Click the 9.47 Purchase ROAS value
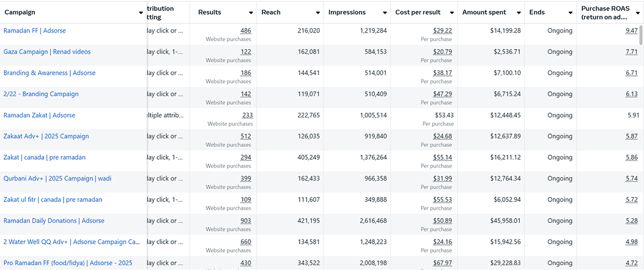Image resolution: width=644 pixels, height=270 pixels. point(631,31)
